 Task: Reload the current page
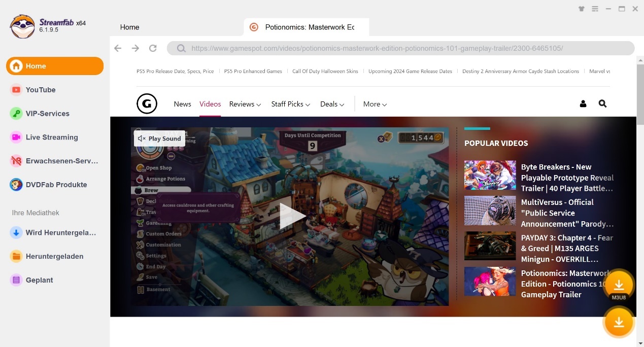click(152, 48)
